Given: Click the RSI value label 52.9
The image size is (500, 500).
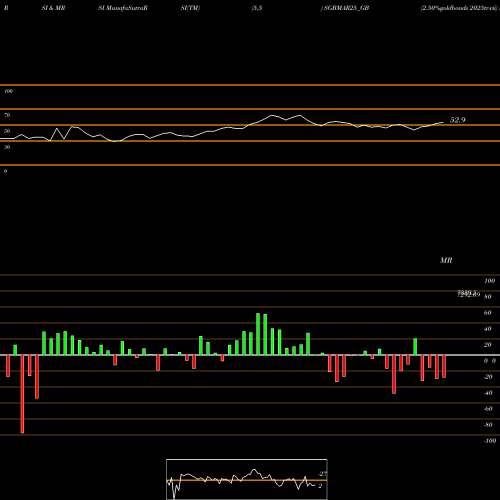Looking at the screenshot, I should [x=457, y=120].
